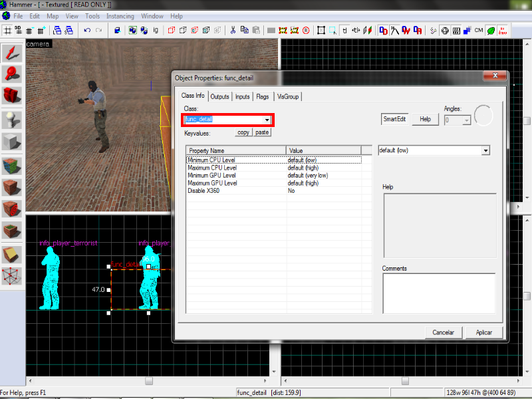Click the Angles compass dial
This screenshot has height=399, width=532.
pyautogui.click(x=483, y=115)
